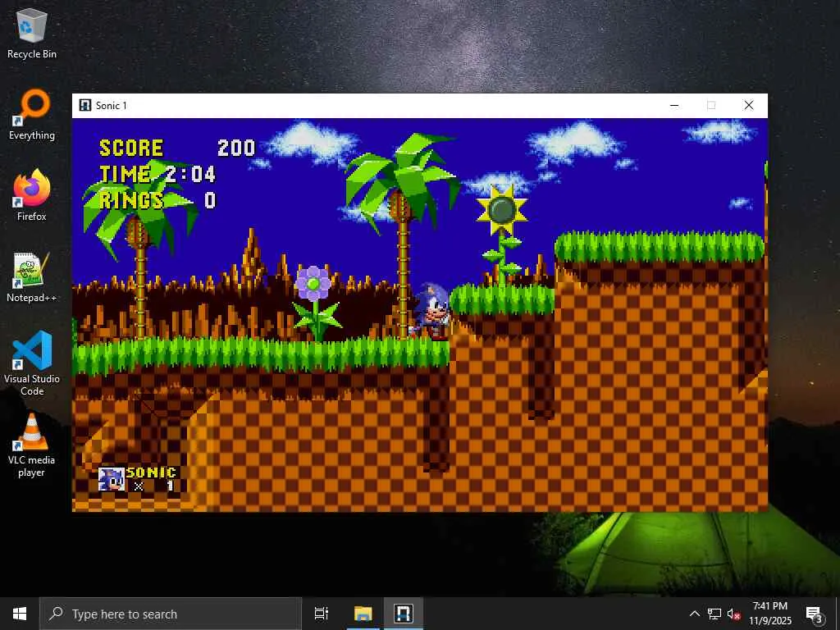Select the Sonic 1 app taskbar icon
This screenshot has width=840, height=630.
404,614
